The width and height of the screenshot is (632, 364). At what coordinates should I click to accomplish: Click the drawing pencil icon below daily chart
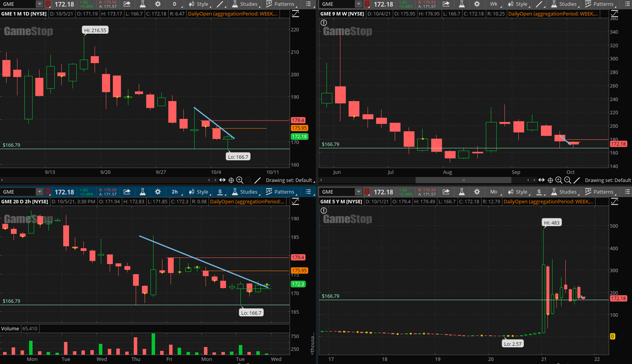point(258,180)
